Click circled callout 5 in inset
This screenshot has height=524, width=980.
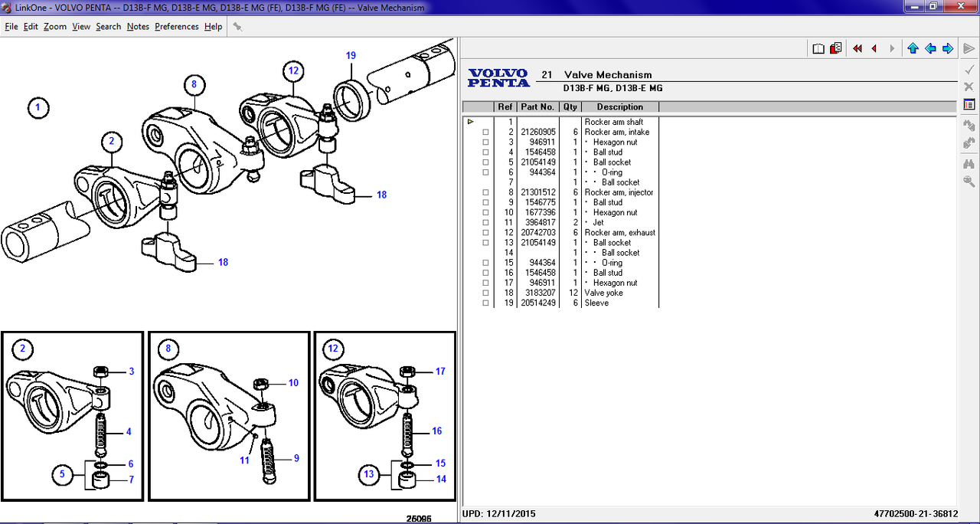62,475
